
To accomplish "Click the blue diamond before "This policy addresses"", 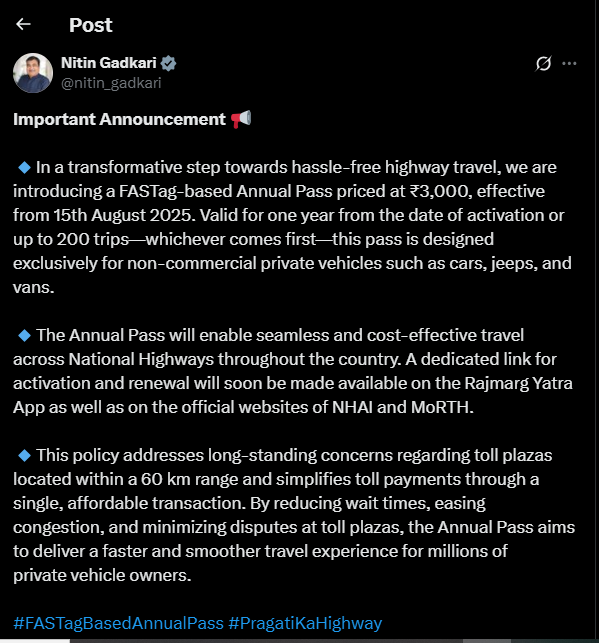I will 25,455.
